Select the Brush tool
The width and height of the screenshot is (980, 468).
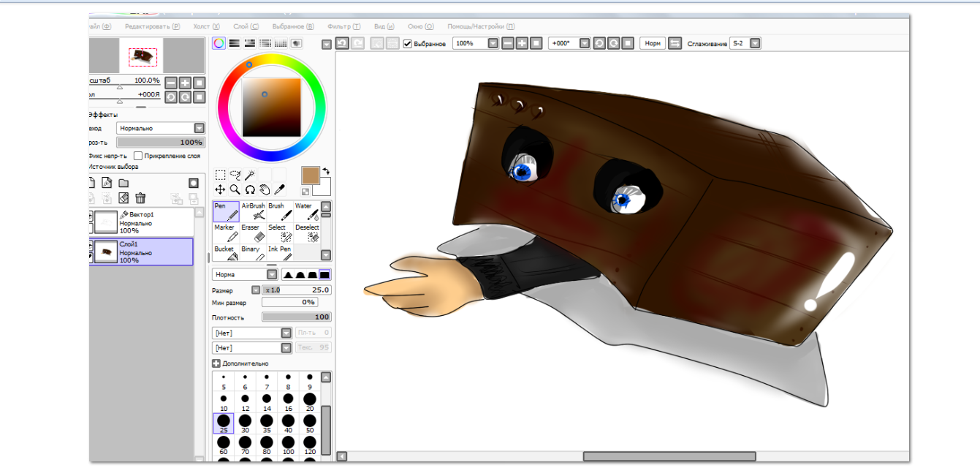(279, 211)
